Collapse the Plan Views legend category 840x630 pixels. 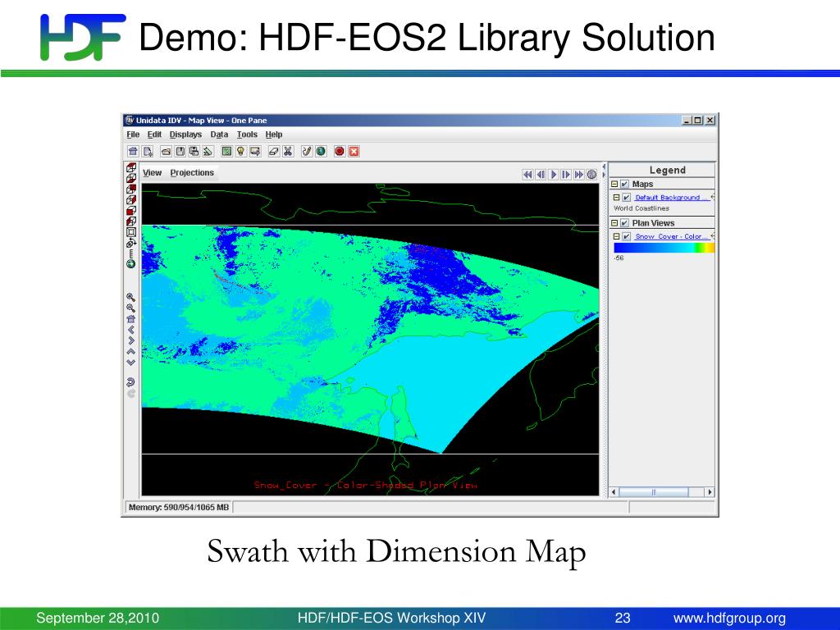[614, 223]
